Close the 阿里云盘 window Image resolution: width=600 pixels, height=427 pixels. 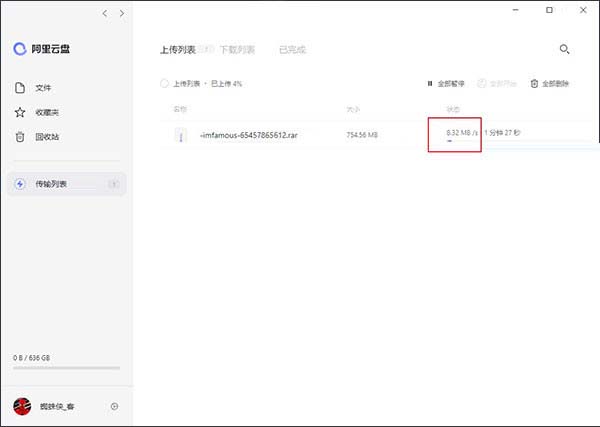pyautogui.click(x=583, y=10)
